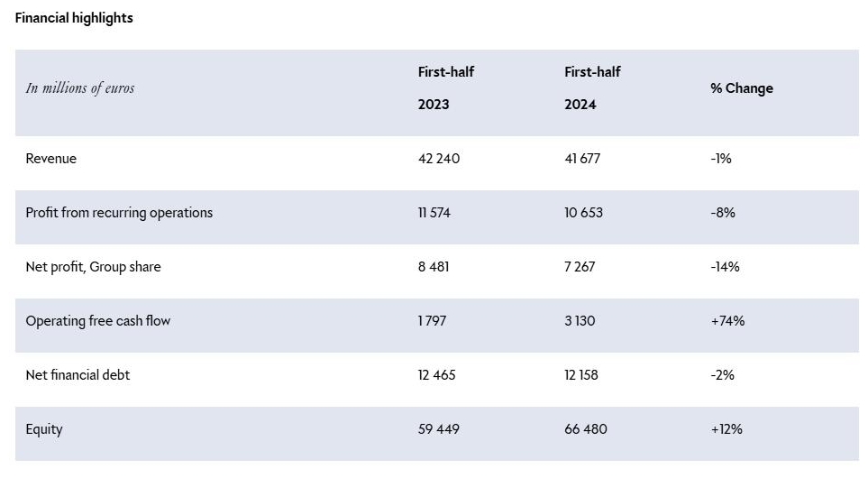
Task: Click the -8% change cell
Action: (723, 213)
